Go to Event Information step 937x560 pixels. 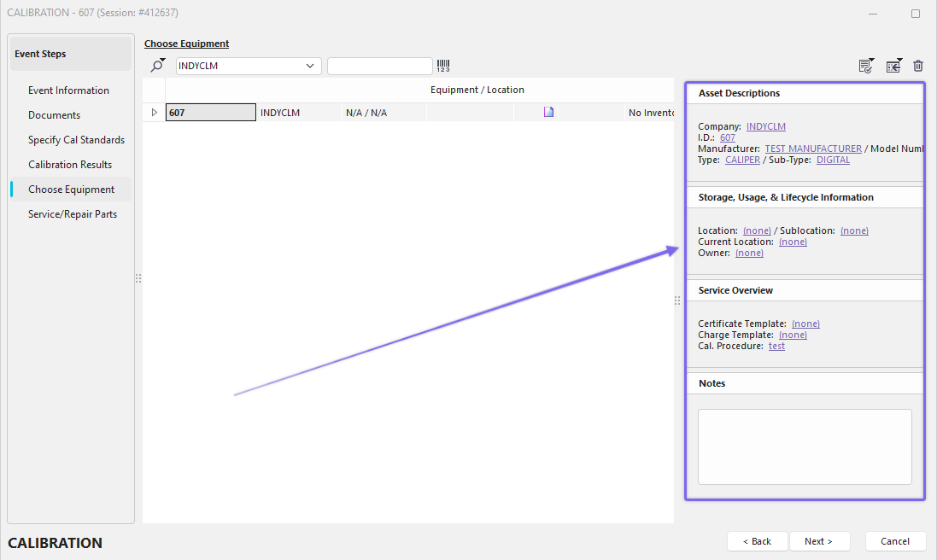(x=68, y=90)
